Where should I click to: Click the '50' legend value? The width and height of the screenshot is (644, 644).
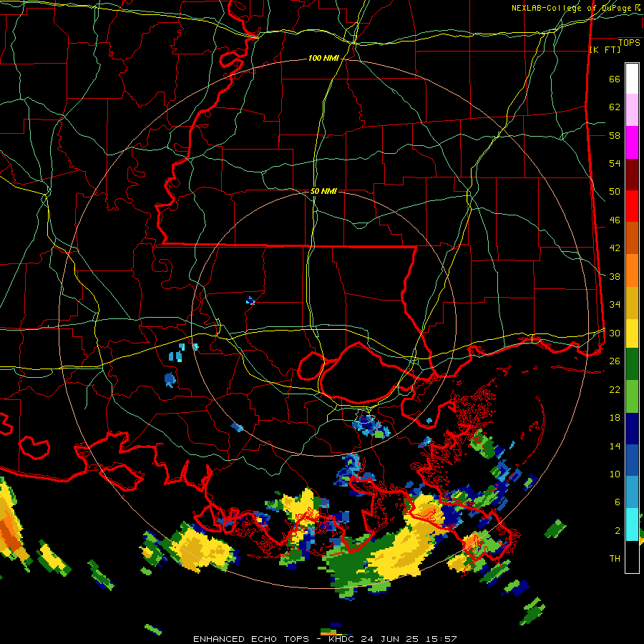[x=615, y=191]
